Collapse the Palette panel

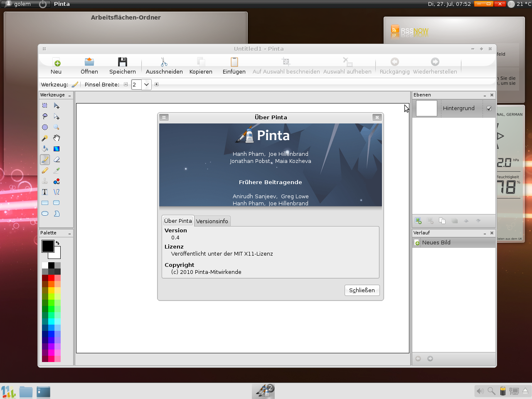[69, 234]
